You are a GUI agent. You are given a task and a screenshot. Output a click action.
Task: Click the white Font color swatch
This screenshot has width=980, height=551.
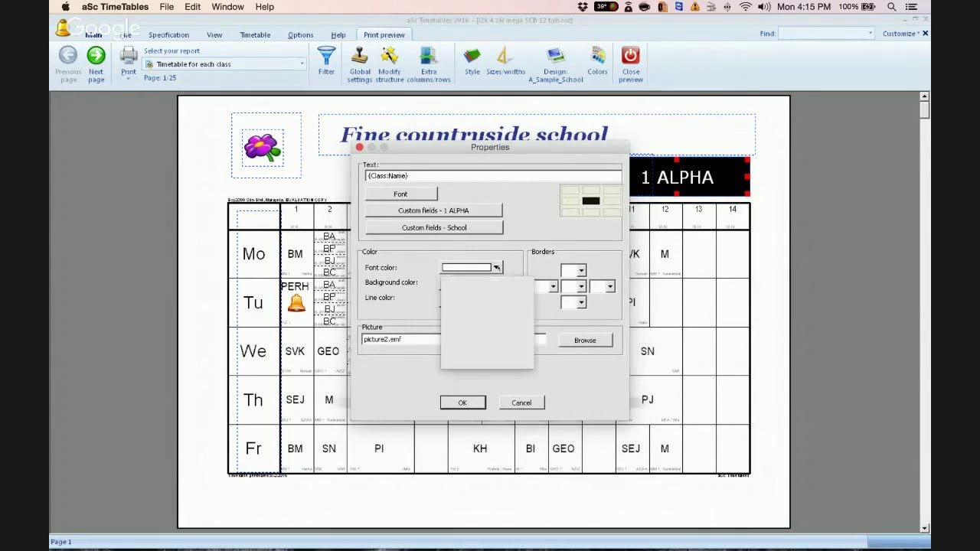(466, 268)
